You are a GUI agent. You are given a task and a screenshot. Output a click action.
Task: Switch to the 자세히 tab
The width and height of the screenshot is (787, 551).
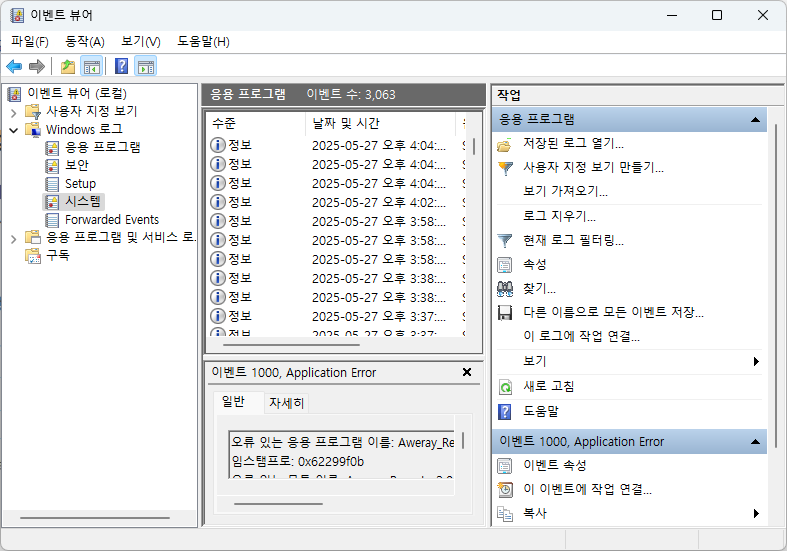point(286,403)
